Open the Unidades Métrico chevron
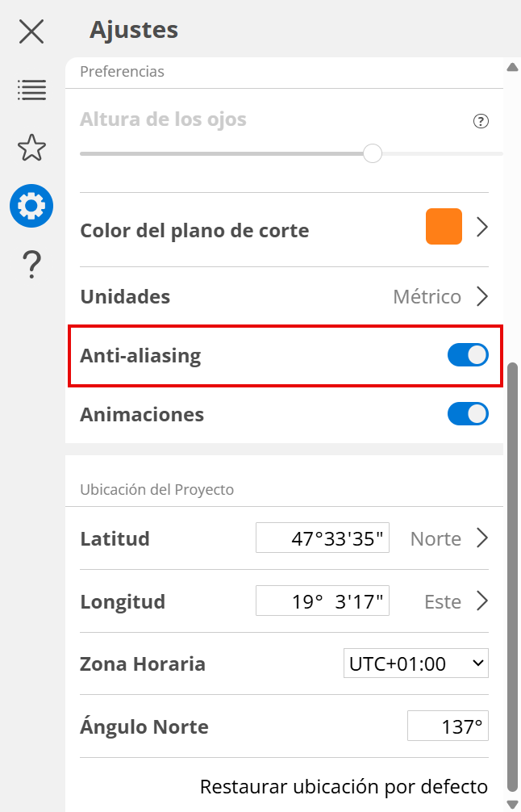This screenshot has width=521, height=812. click(482, 296)
